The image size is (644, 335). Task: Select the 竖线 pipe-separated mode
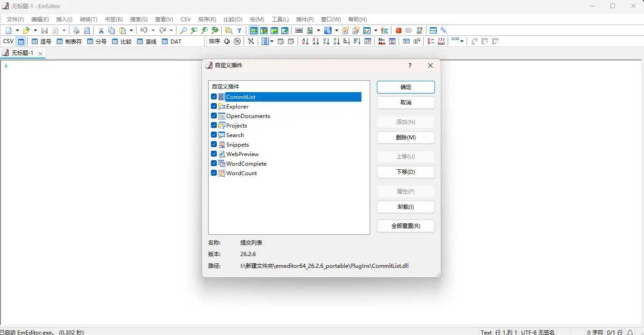[146, 41]
